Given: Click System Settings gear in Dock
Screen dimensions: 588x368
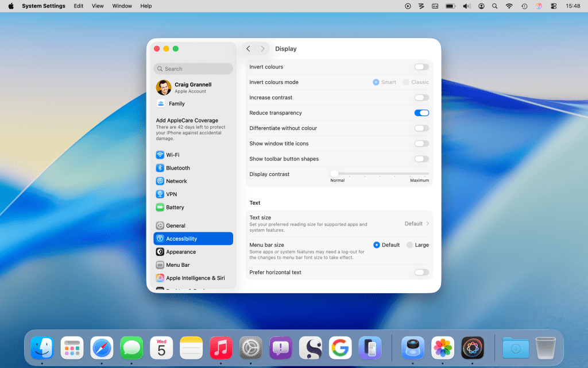Looking at the screenshot, I should click(x=251, y=348).
